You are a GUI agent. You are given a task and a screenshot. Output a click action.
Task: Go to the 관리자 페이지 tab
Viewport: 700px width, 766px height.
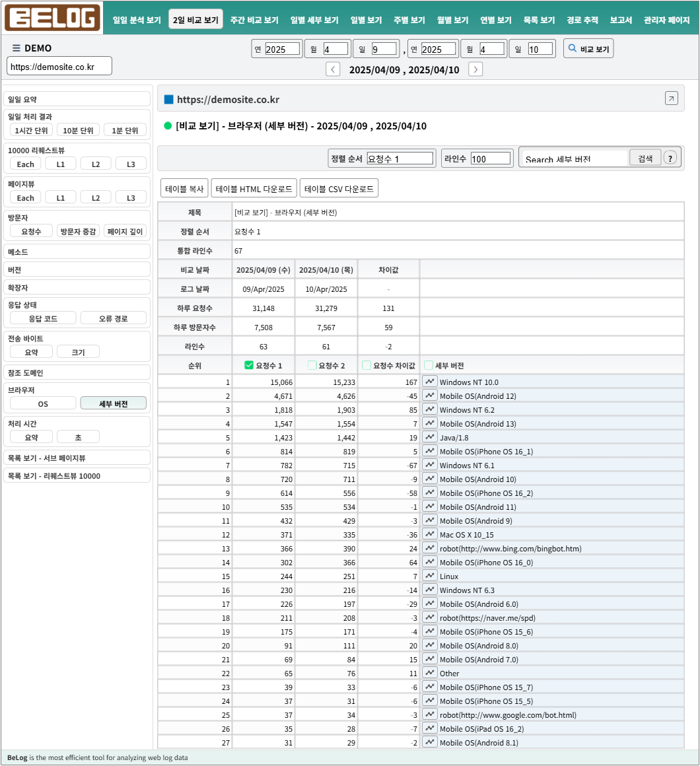tap(666, 20)
